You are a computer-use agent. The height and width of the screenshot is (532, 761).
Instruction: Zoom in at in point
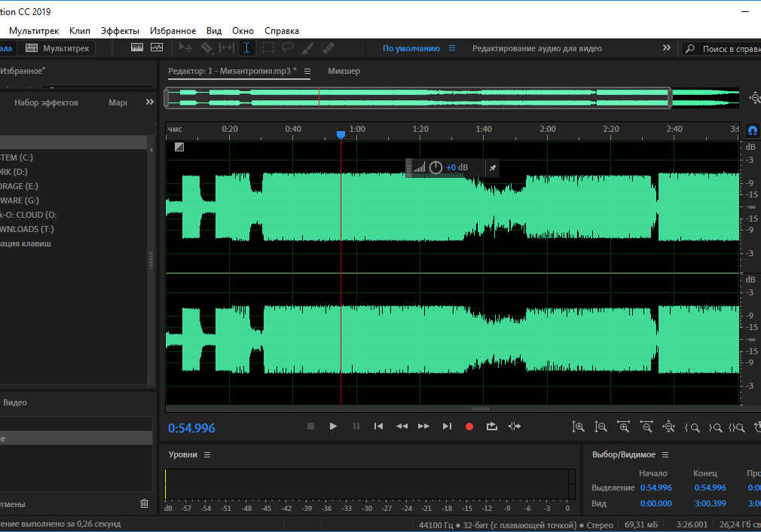coord(692,428)
